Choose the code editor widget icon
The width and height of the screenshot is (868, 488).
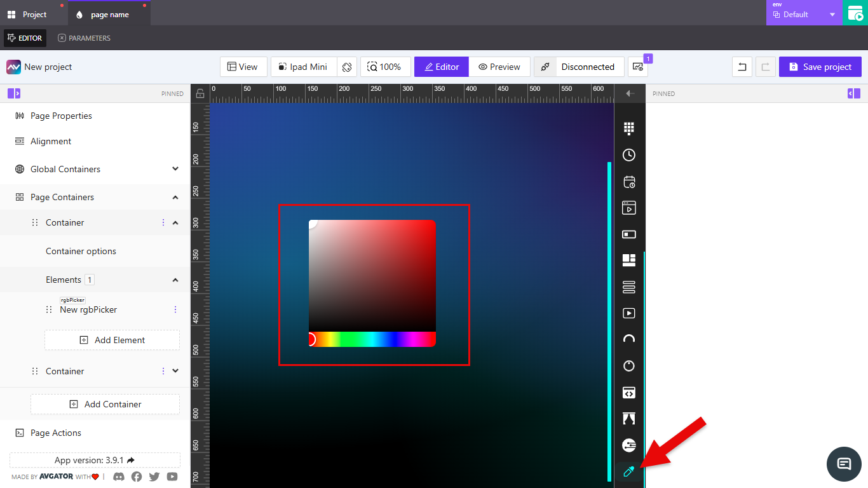pos(629,393)
